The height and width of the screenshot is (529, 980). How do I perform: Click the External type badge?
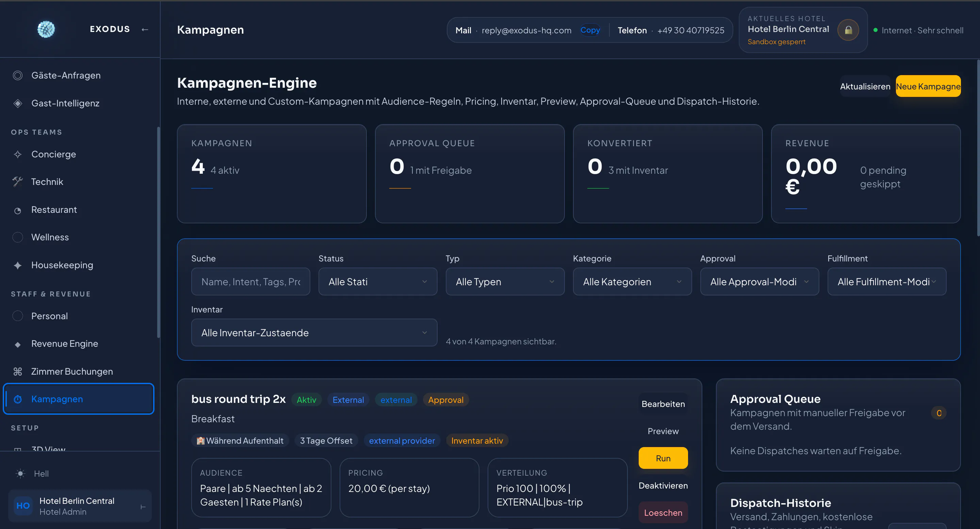click(348, 400)
